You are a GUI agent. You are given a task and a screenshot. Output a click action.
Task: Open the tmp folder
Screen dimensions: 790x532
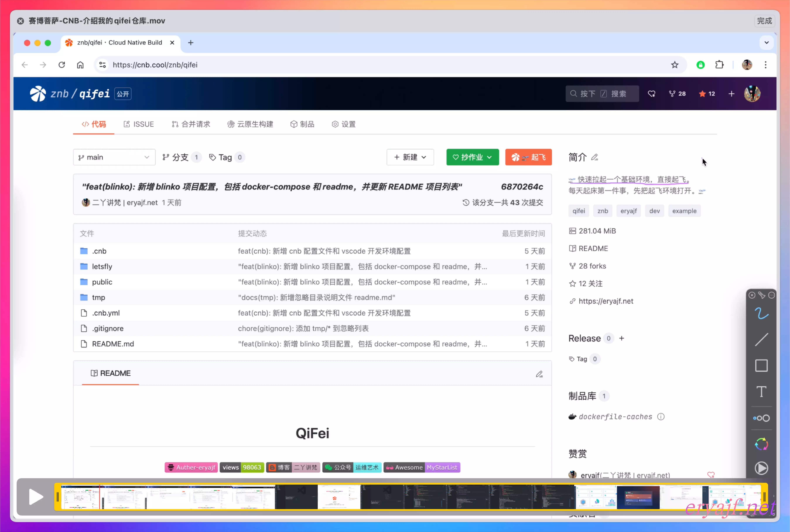pyautogui.click(x=98, y=298)
